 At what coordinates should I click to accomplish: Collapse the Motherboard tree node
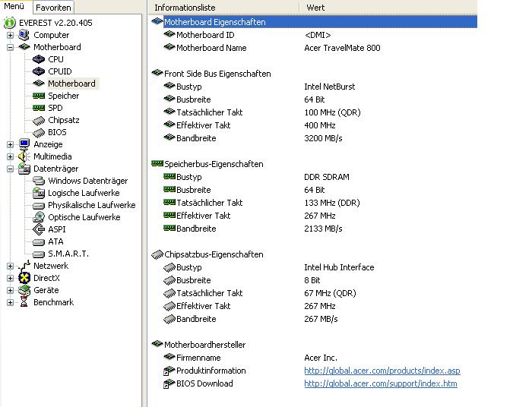click(10, 47)
